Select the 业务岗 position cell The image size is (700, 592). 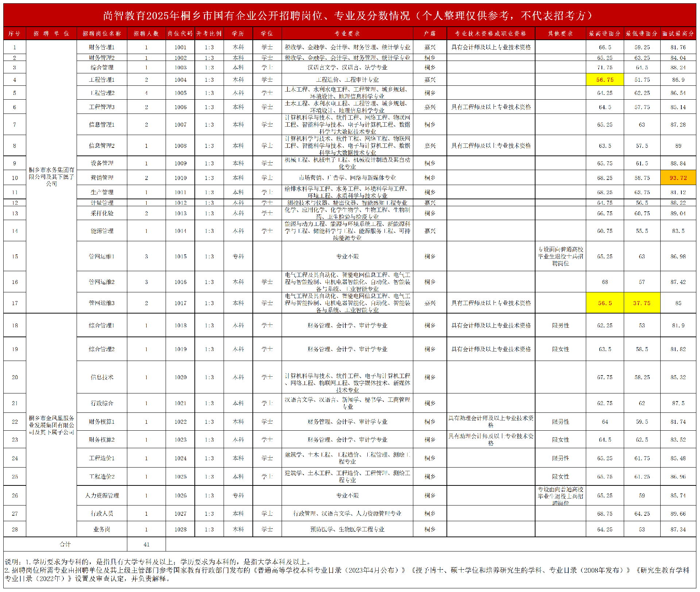click(x=102, y=529)
